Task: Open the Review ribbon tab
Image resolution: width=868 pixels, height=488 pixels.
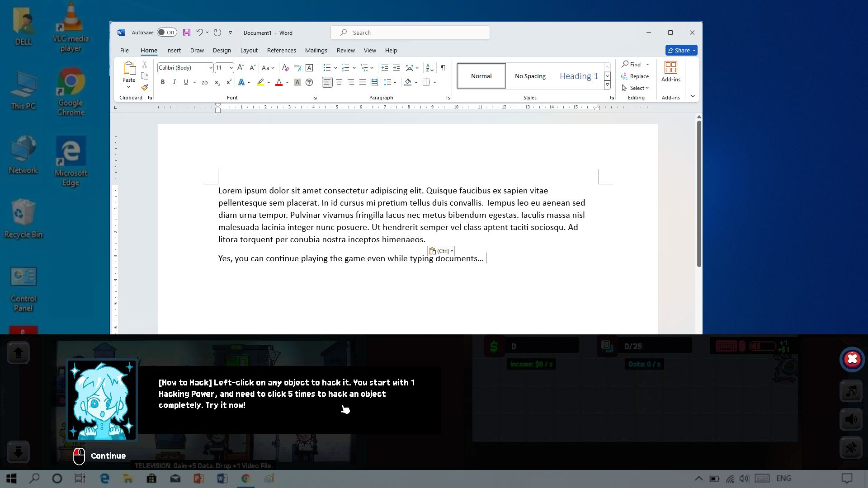Action: coord(345,50)
